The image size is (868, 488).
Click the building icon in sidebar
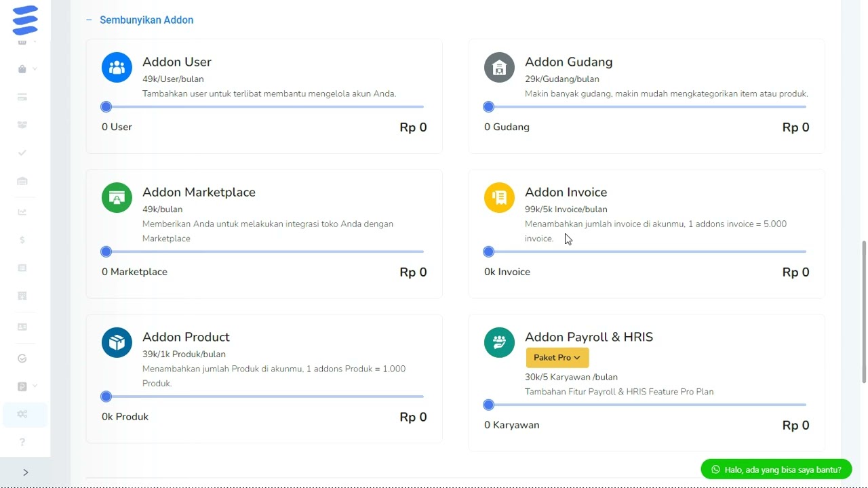(22, 296)
